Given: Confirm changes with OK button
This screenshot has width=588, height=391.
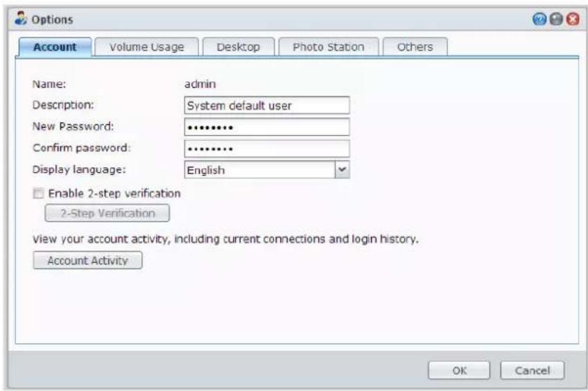Looking at the screenshot, I should (x=459, y=370).
